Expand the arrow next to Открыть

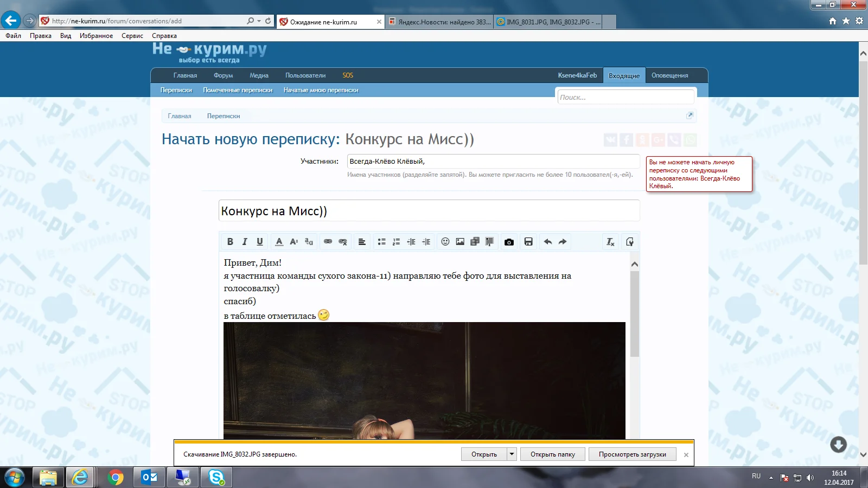pos(512,454)
